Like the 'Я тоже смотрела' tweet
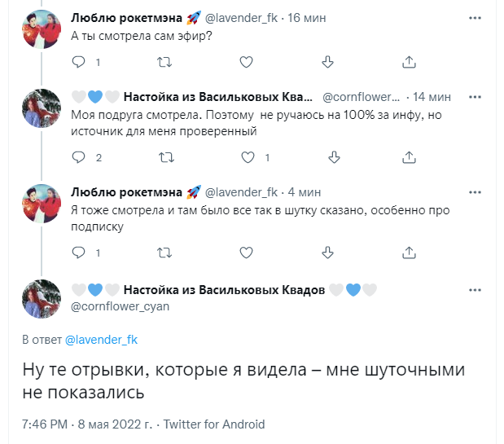 (247, 253)
